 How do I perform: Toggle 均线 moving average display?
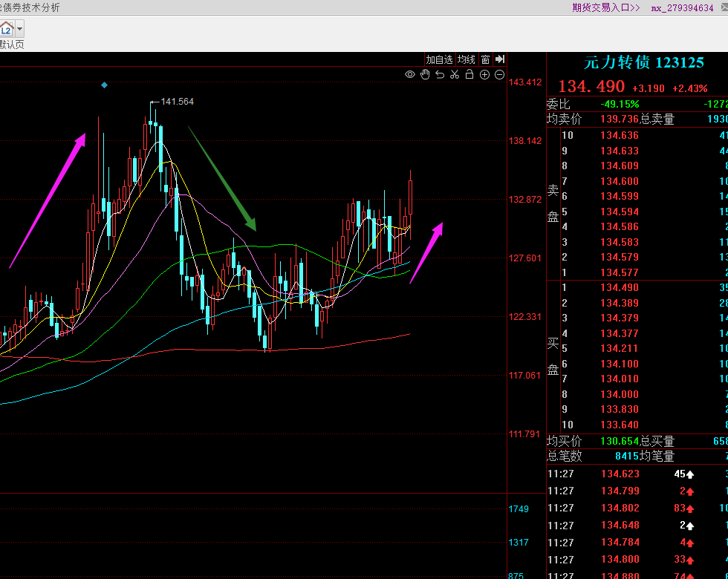pos(467,59)
